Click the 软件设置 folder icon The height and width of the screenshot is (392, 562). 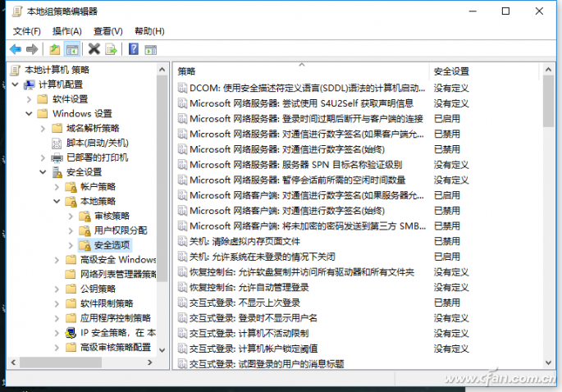pos(43,99)
